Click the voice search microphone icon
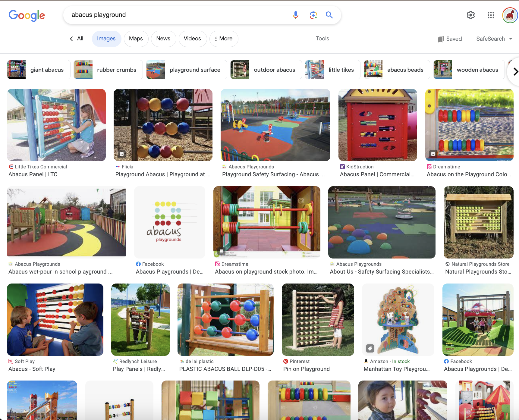 (x=296, y=15)
